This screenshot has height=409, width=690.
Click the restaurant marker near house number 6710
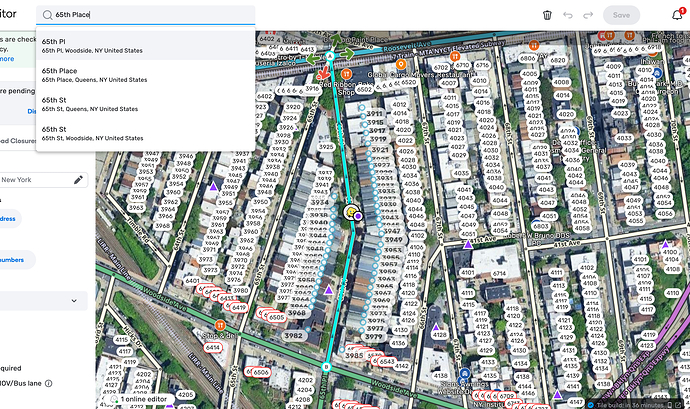coord(455,56)
